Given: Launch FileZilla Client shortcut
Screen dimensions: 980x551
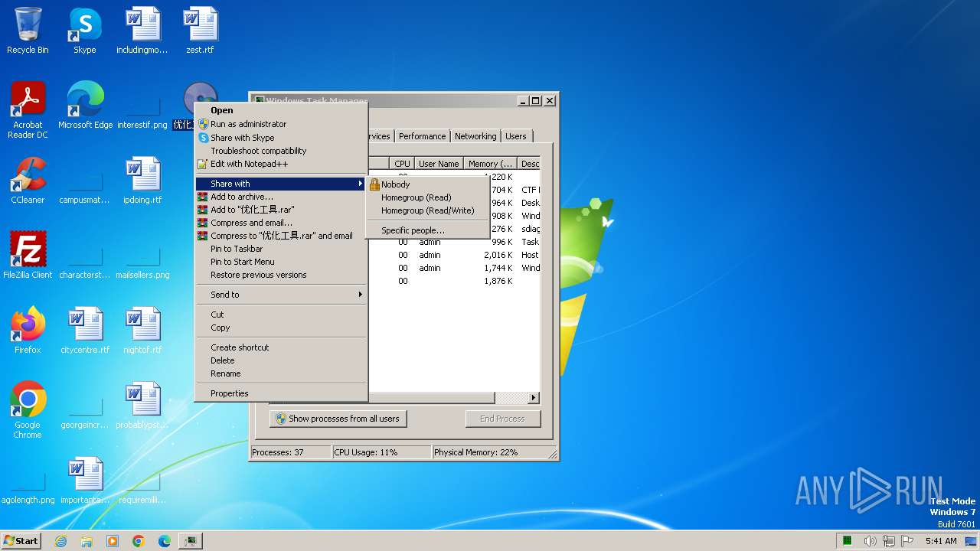Looking at the screenshot, I should click(28, 256).
